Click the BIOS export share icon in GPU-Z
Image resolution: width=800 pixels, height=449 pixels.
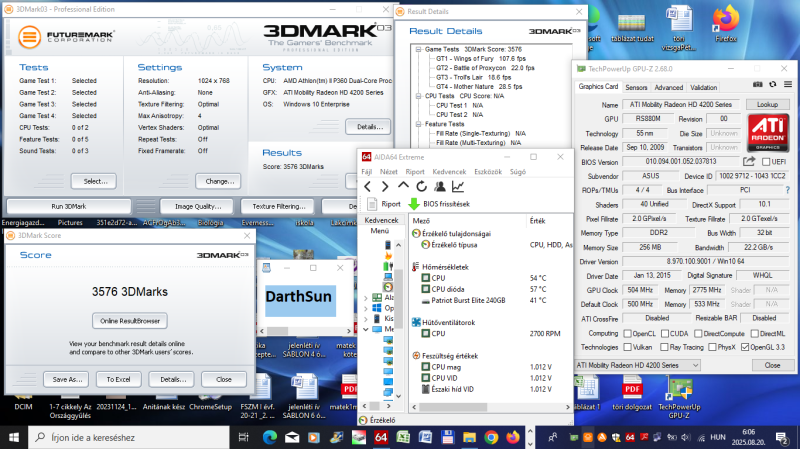pos(748,161)
